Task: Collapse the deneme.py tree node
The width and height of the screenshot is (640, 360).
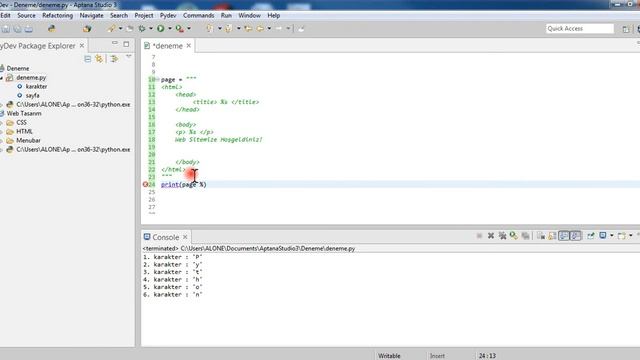Action: [2, 78]
